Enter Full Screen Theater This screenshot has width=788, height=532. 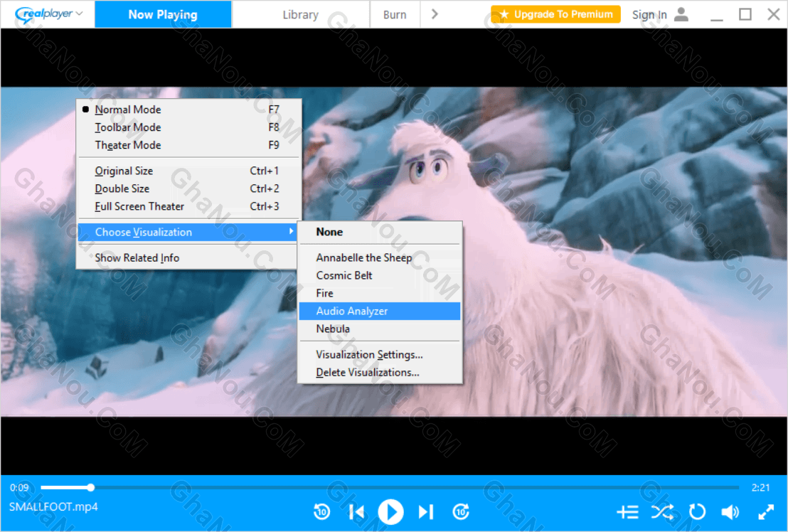[x=189, y=206]
